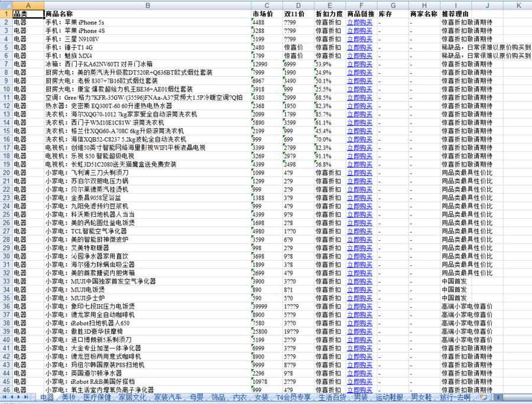Click the previous sheet navigation arrow

[x=12, y=397]
